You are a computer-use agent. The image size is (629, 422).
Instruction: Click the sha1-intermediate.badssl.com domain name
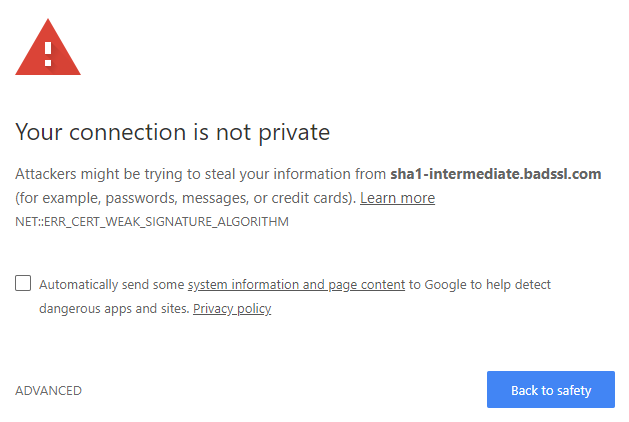[x=496, y=174]
